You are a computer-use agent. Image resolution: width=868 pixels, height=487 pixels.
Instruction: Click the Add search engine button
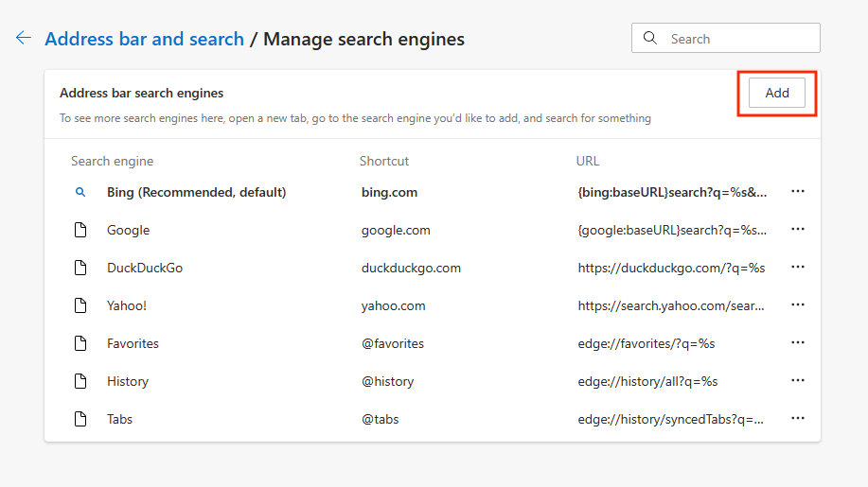(777, 93)
